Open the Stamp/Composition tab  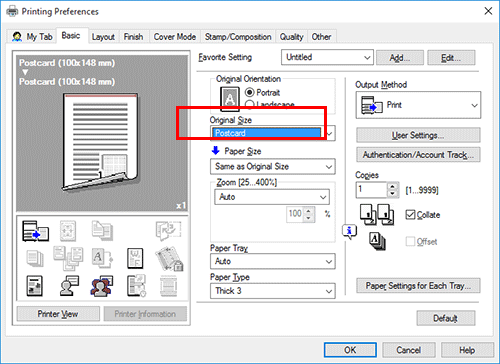coord(238,37)
